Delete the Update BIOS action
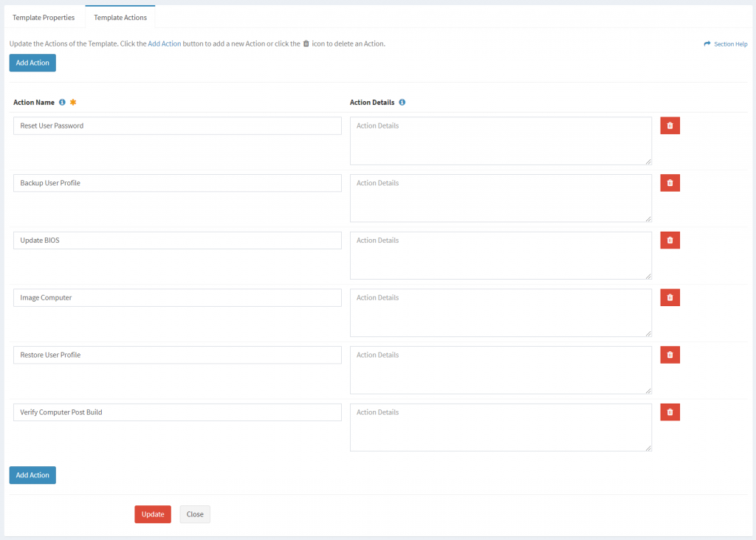Image resolution: width=756 pixels, height=540 pixels. tap(670, 240)
